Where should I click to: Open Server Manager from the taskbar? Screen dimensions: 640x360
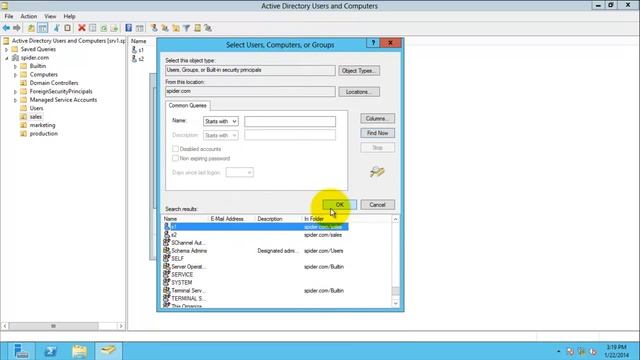(21, 351)
